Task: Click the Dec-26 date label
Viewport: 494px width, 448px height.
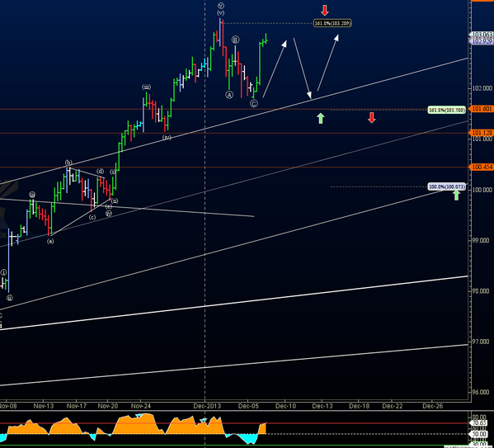Action: [x=433, y=406]
